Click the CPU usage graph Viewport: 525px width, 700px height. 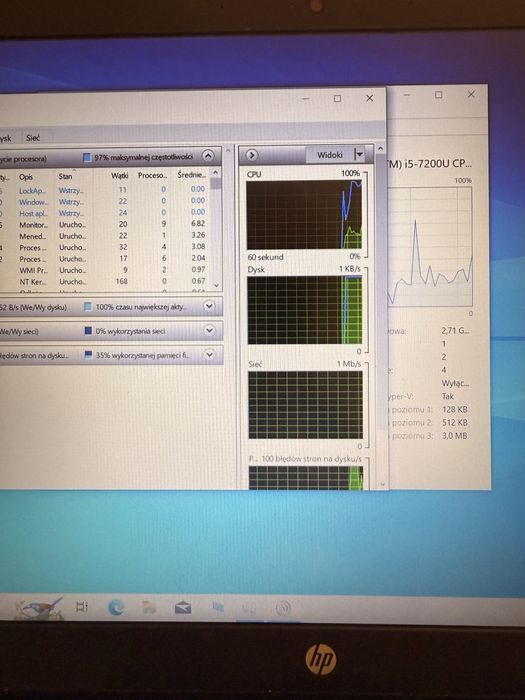304,215
